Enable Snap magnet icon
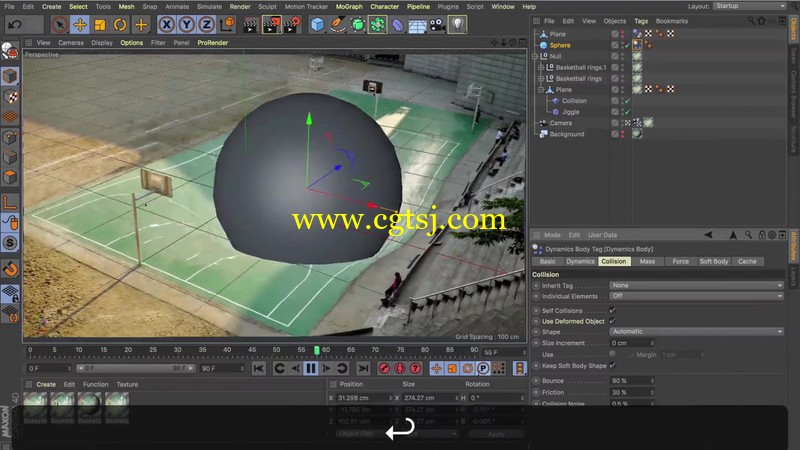Viewport: 800px width, 450px height. tap(10, 268)
